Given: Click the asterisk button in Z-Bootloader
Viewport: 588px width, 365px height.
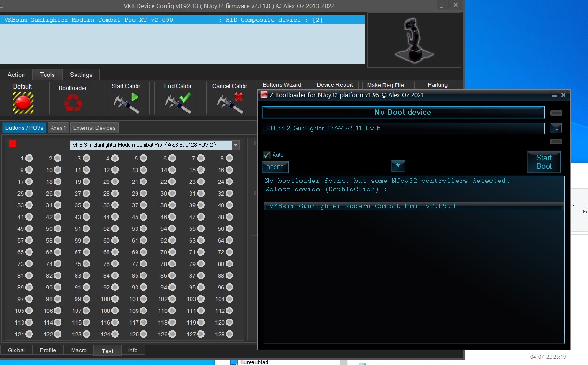Looking at the screenshot, I should (398, 166).
